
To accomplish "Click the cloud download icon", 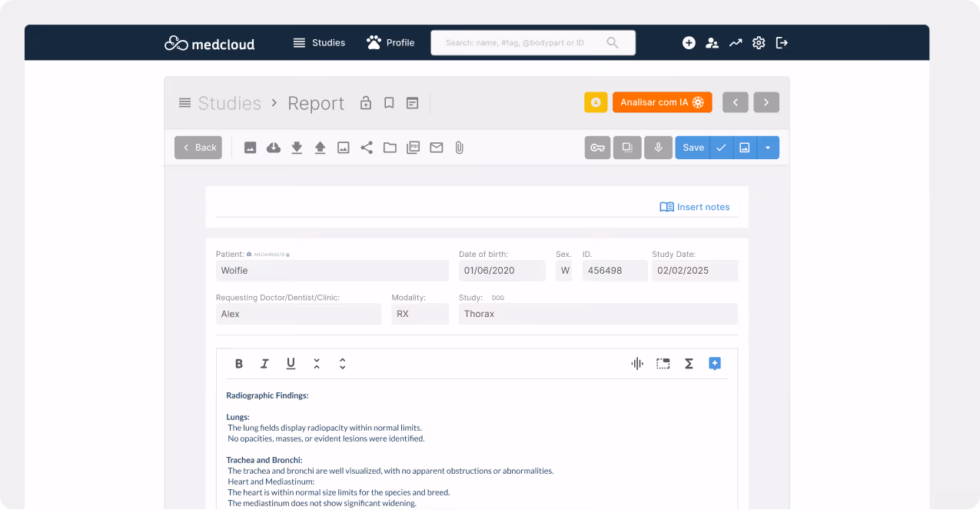I will 274,148.
